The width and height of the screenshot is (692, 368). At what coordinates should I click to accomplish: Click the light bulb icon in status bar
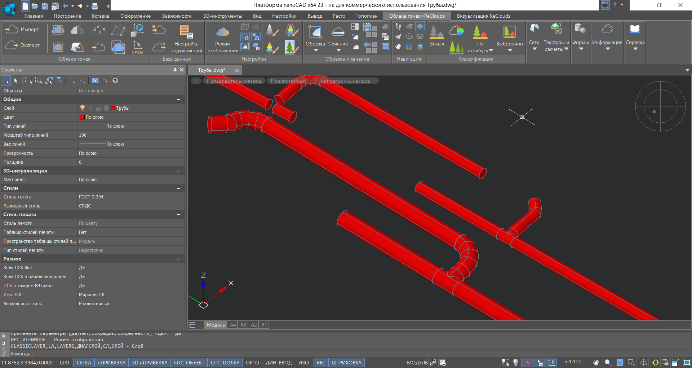515,363
